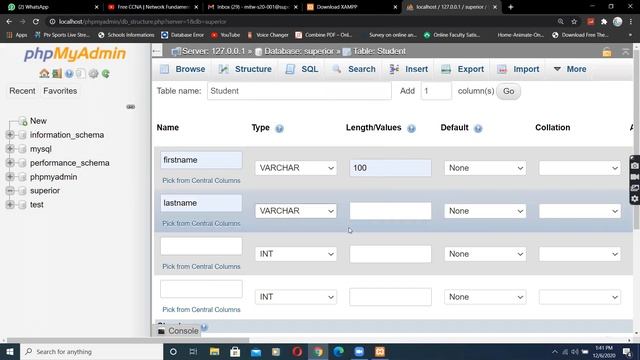
Task: Click Pick from Central Columns under lastname
Action: click(x=201, y=223)
